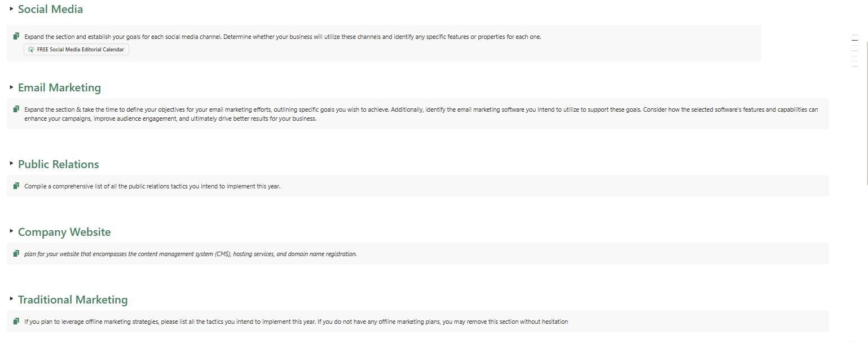The image size is (868, 343).
Task: Click the vertical scrollbar thumb
Action: click(x=867, y=112)
